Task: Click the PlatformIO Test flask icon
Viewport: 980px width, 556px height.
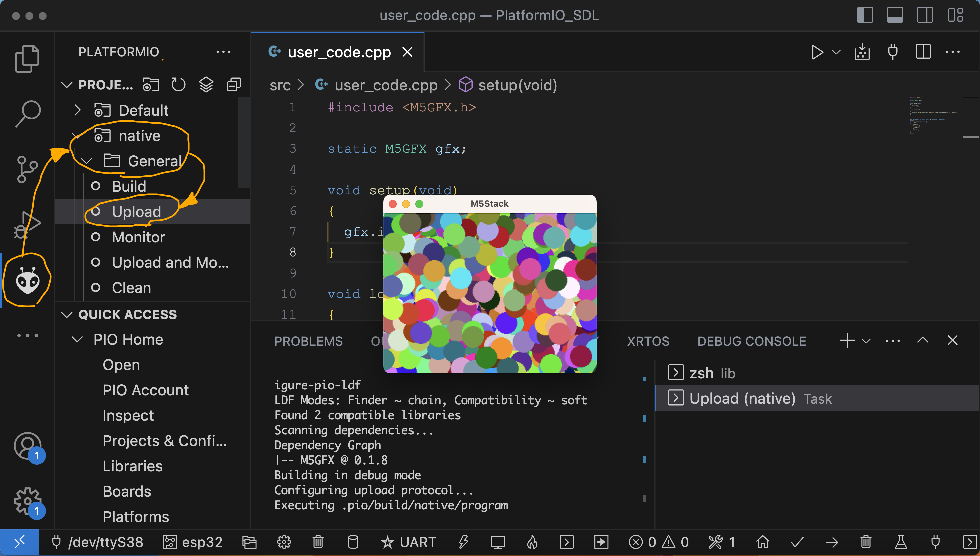Action: (901, 541)
